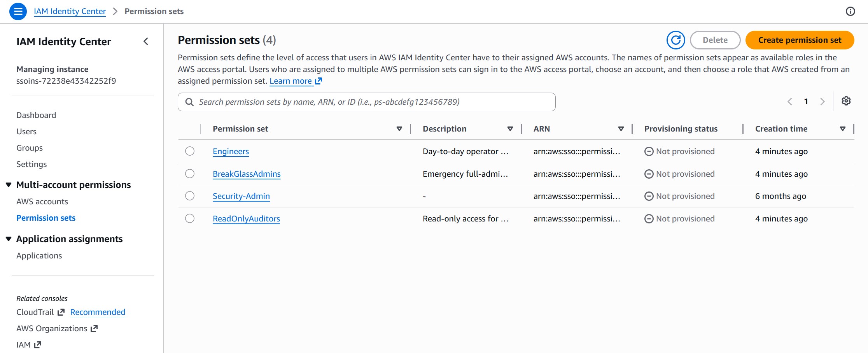
Task: Open Users in sidebar
Action: [26, 132]
